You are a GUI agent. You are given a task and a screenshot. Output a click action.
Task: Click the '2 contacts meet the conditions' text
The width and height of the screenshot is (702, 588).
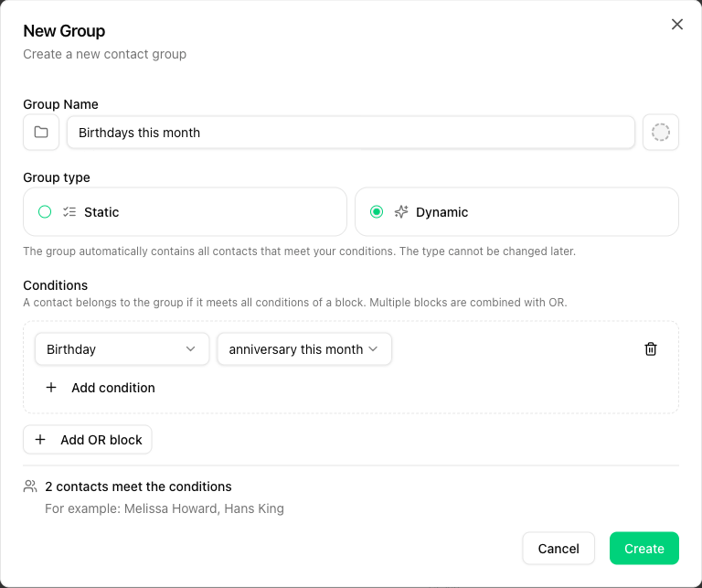pyautogui.click(x=138, y=486)
